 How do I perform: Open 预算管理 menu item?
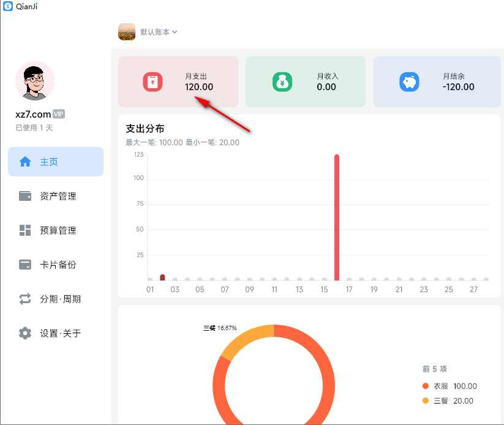56,230
